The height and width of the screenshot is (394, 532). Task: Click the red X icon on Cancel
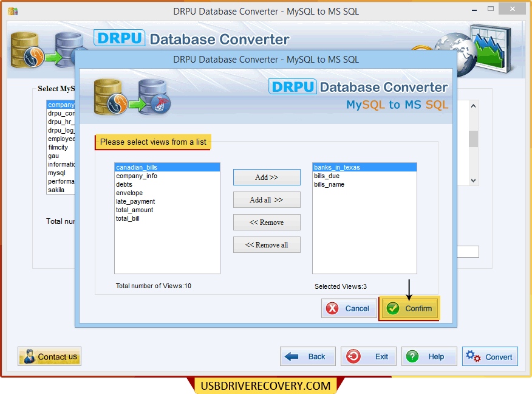332,308
